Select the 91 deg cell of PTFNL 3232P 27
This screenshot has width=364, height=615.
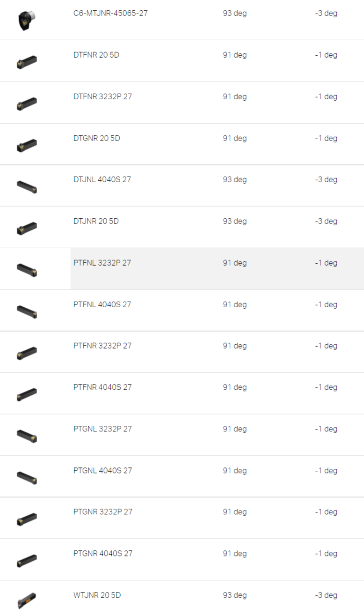pos(234,263)
